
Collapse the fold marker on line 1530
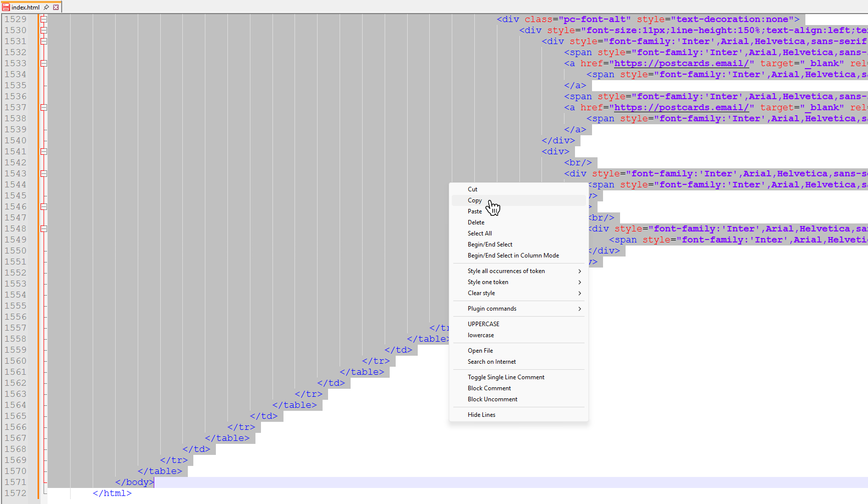point(44,30)
